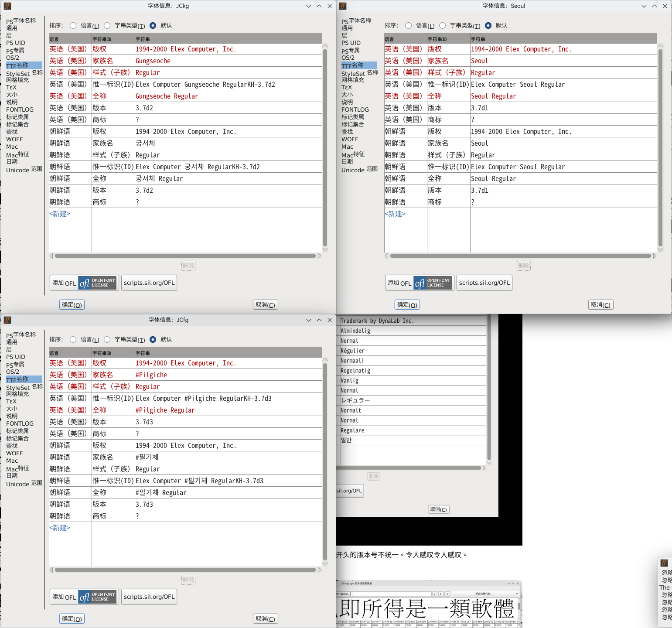Image resolution: width=672 pixels, height=628 pixels.
Task: Click scripts.sil.org/OFL button in Seoul window
Action: tap(484, 283)
